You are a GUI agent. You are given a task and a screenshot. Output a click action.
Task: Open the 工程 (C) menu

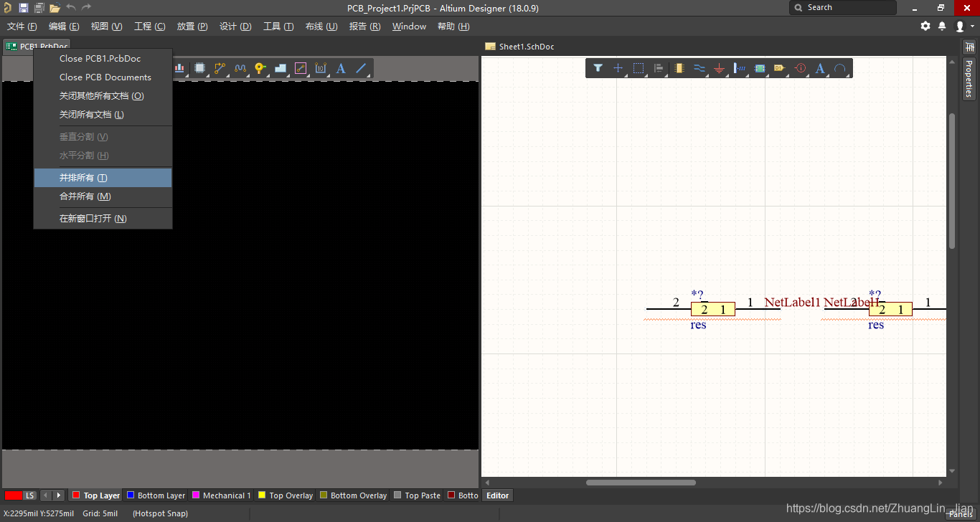(x=150, y=27)
